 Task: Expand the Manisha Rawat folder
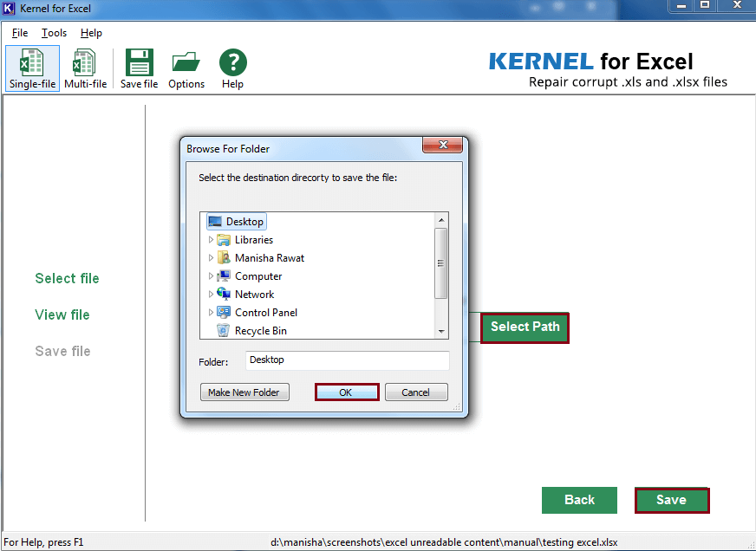coord(211,257)
